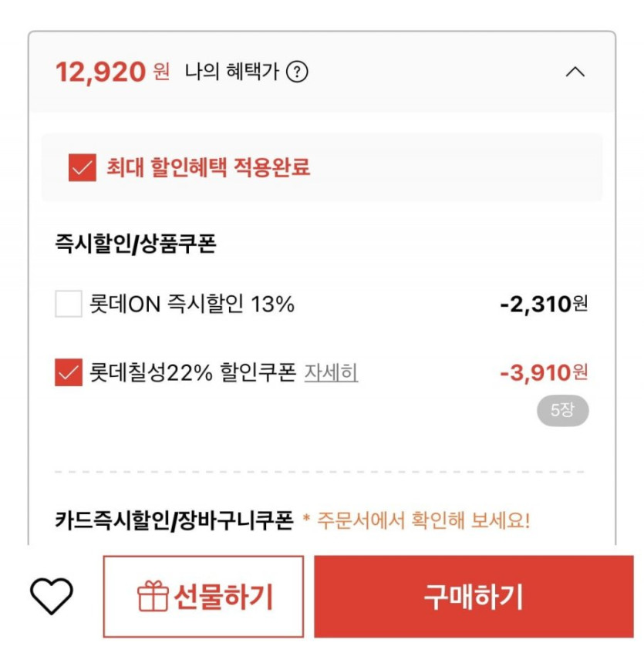
Task: Tap the heart wishlist icon
Action: pos(52,596)
